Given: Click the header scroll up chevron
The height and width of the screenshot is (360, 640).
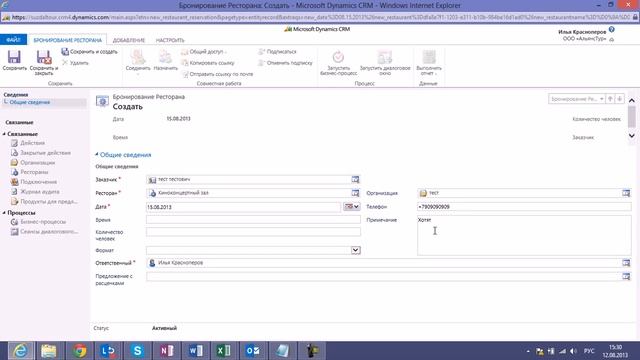Looking at the screenshot, I should point(631,100).
